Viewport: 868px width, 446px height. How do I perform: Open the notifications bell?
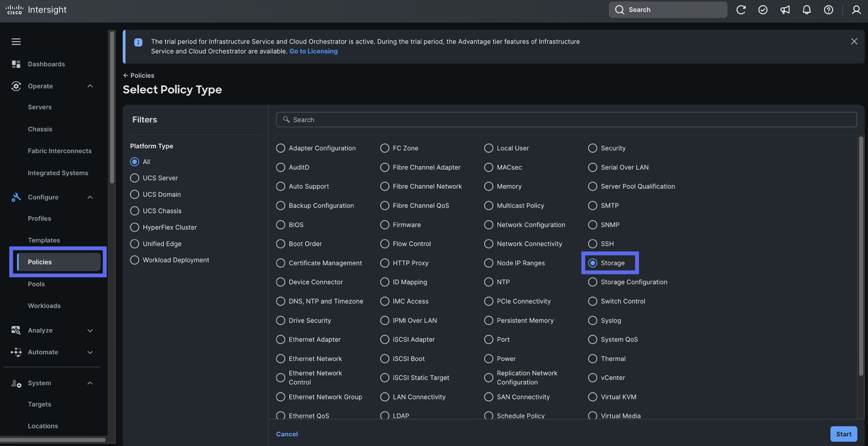(x=807, y=10)
